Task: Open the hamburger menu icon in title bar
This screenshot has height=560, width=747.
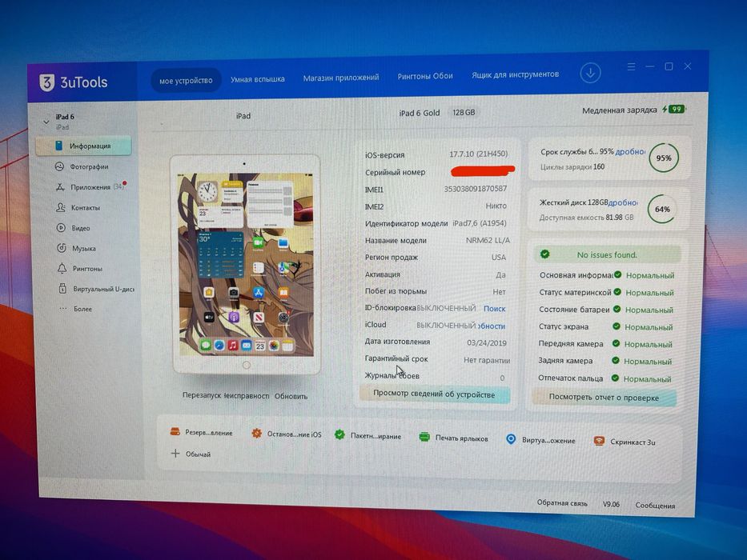Action: (631, 67)
